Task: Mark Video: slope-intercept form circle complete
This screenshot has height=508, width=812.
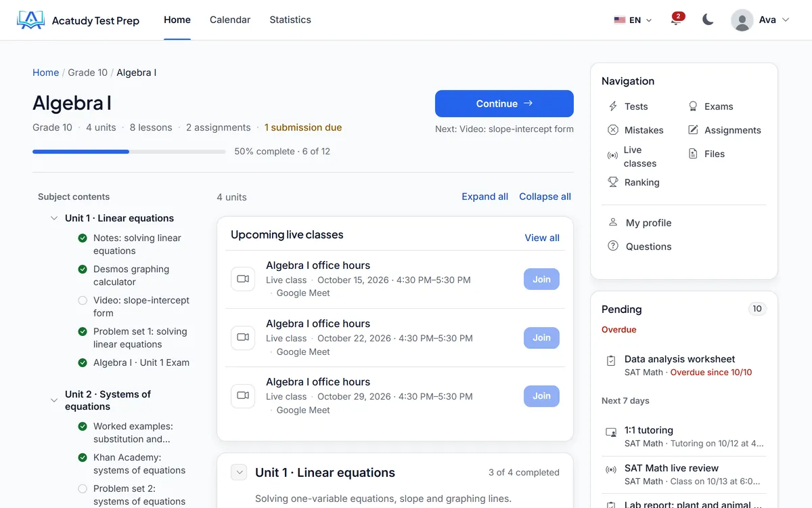Action: tap(83, 300)
